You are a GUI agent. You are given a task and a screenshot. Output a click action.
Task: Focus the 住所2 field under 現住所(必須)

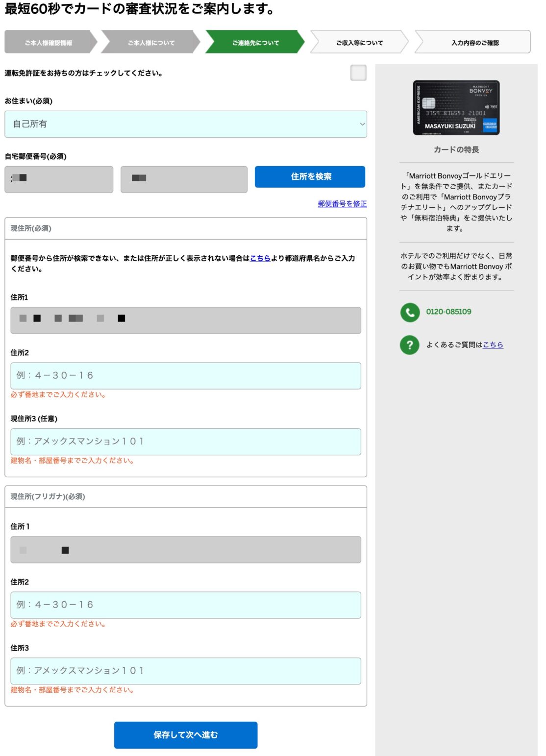click(x=186, y=376)
